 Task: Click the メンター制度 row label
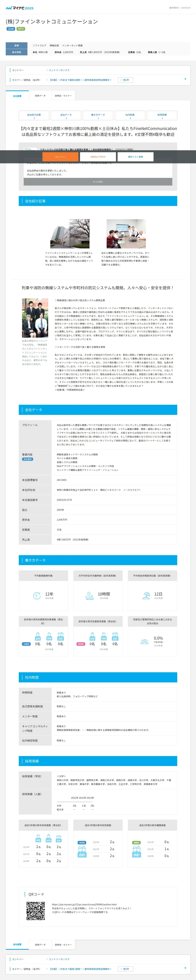30,716
